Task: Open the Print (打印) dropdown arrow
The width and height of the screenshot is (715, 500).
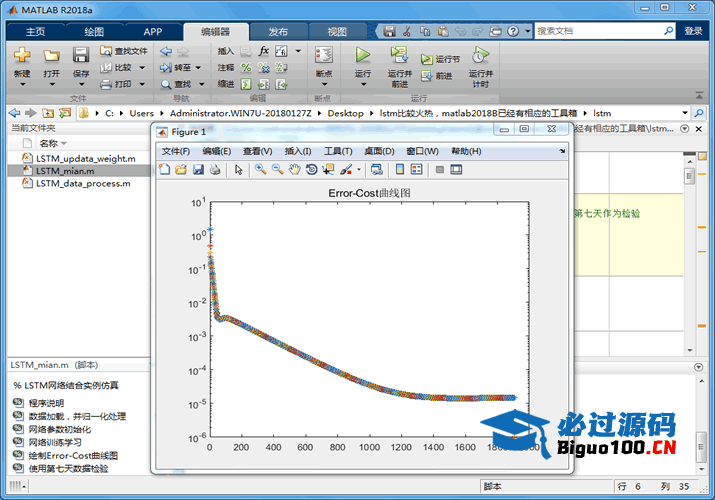Action: (x=143, y=84)
